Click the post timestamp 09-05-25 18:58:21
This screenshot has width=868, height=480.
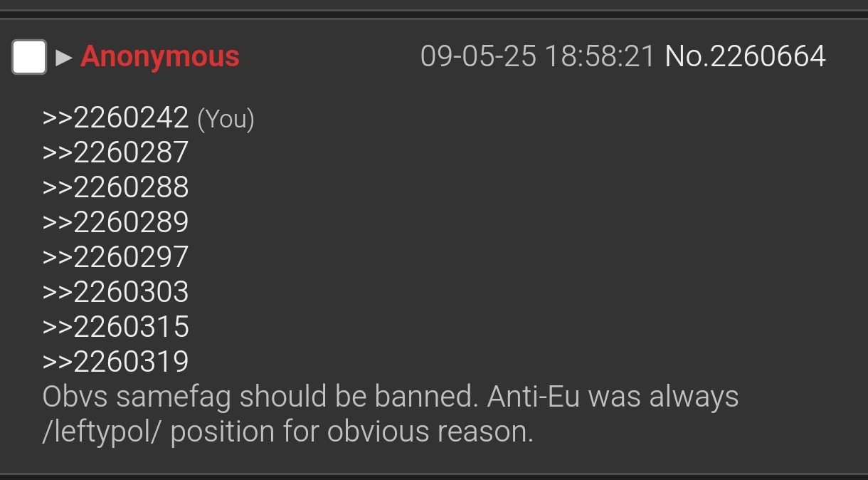[537, 56]
